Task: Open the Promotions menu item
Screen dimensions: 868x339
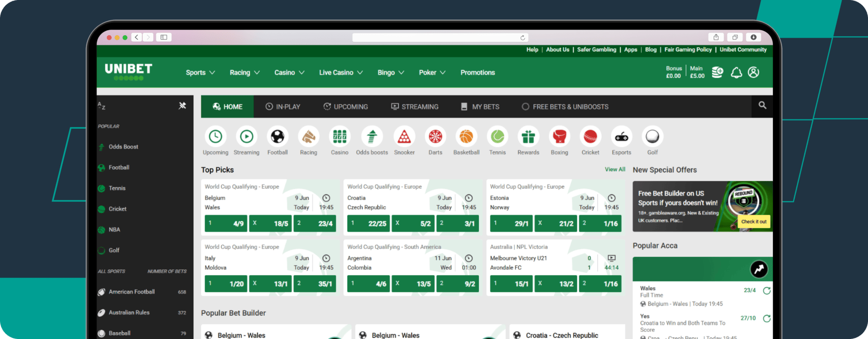Action: point(477,72)
